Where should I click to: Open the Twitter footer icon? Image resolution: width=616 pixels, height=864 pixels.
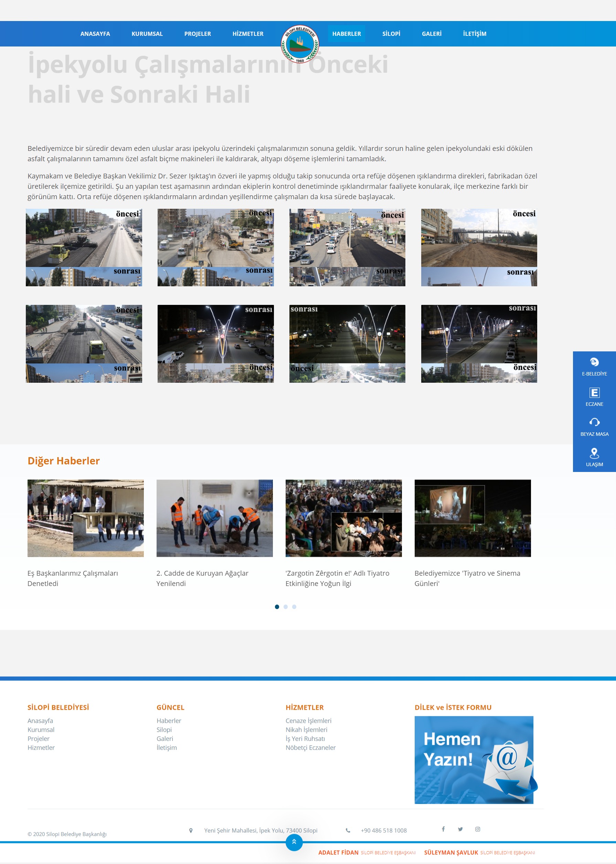click(x=460, y=829)
